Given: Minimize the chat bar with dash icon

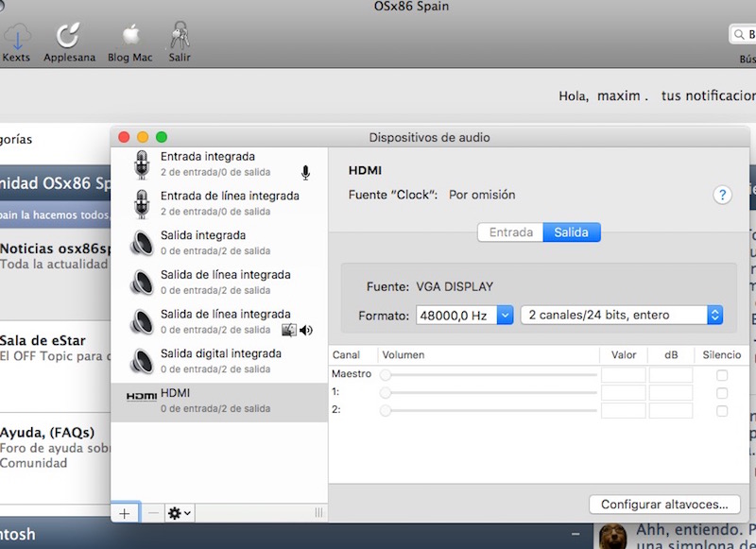Looking at the screenshot, I should 576,534.
